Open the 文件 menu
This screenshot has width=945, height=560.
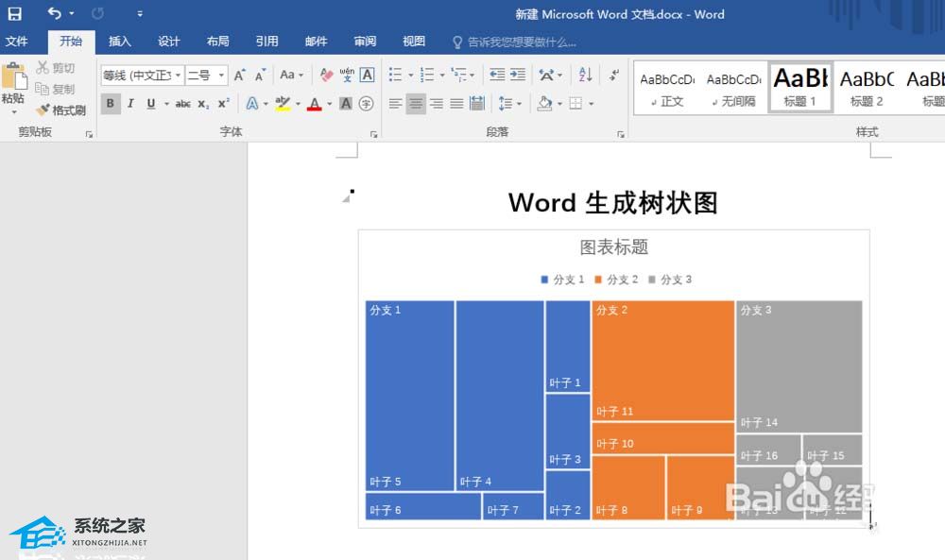(x=18, y=42)
